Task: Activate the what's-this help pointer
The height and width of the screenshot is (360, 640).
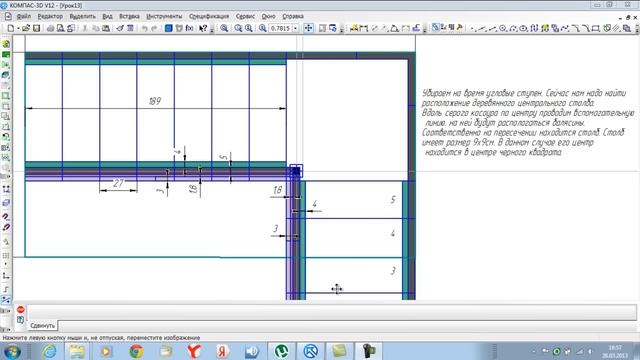Action: coord(203,28)
